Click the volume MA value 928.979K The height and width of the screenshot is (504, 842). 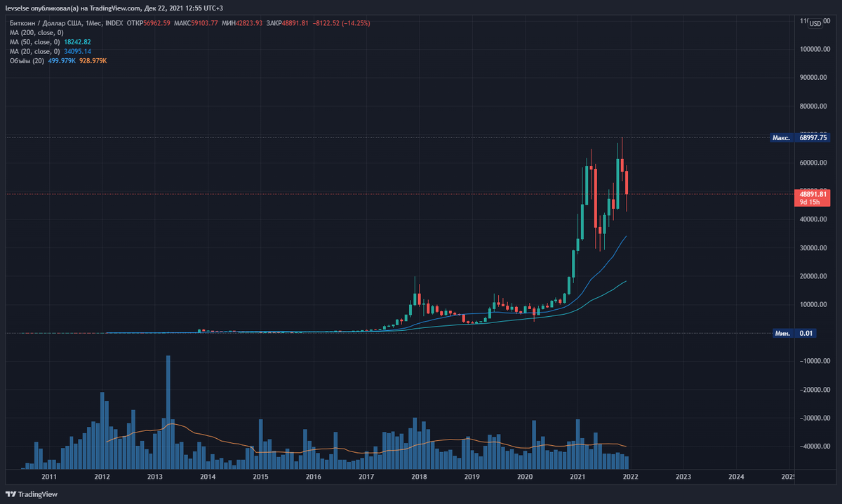coord(93,61)
